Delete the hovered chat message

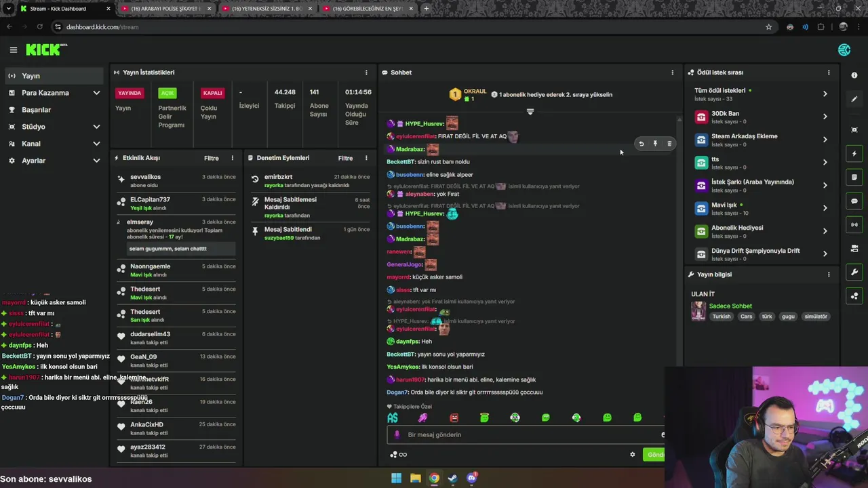(x=669, y=144)
